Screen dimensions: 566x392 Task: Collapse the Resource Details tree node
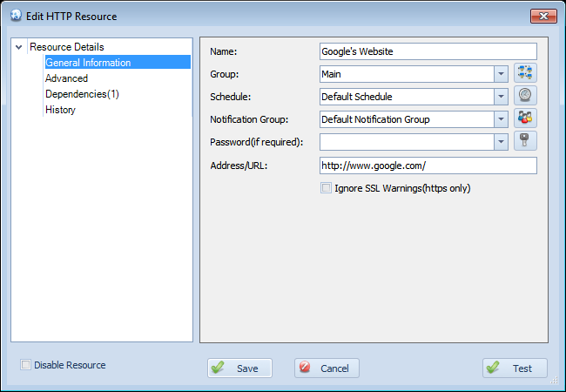click(x=19, y=47)
